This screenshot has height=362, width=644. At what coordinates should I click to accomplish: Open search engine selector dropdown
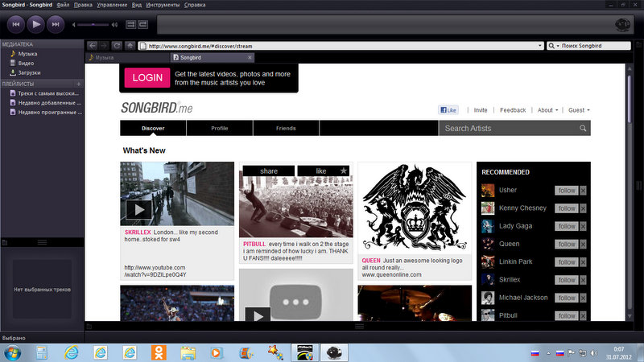(x=554, y=46)
